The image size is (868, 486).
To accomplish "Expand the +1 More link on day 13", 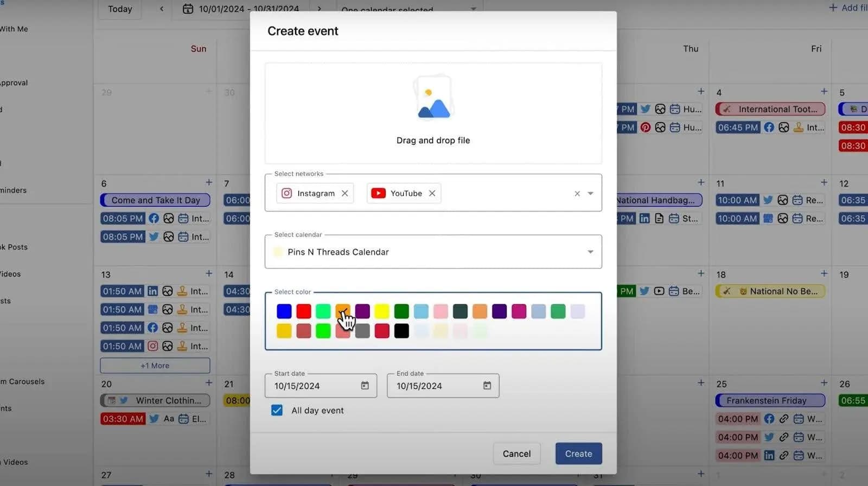I will click(155, 366).
